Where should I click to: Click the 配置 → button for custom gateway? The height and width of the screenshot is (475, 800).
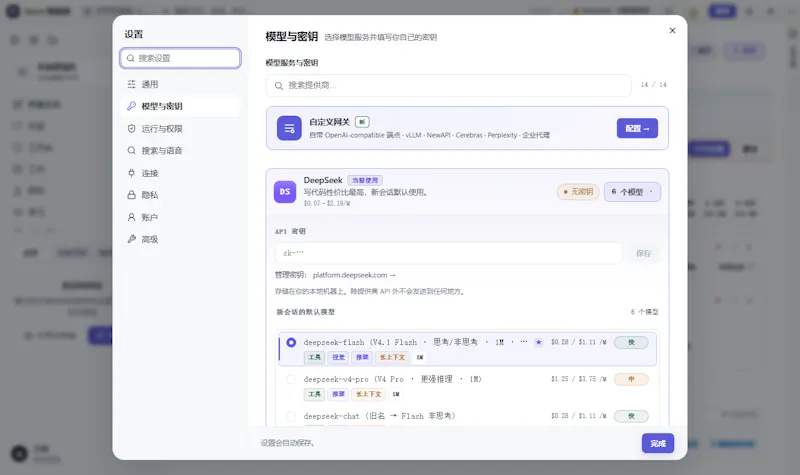pyautogui.click(x=637, y=128)
